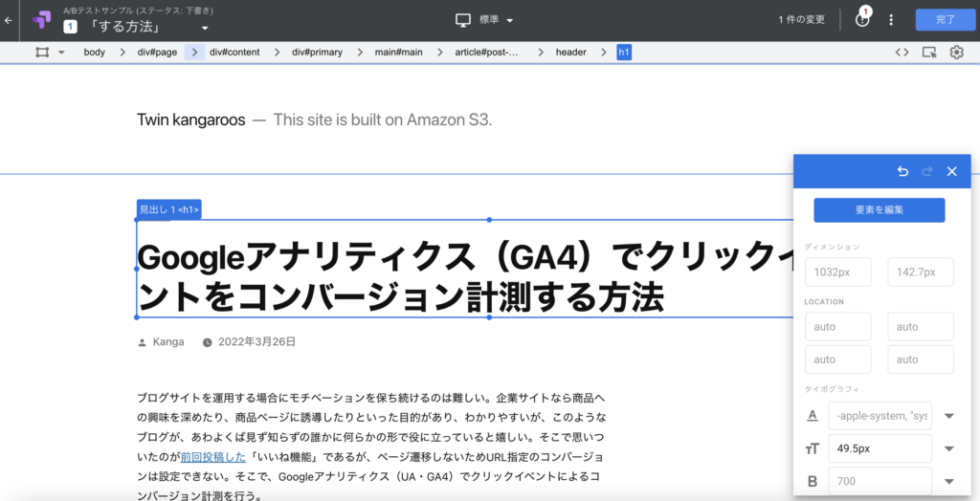Click the top-left LOCATION auto field
The image size is (980, 501).
click(x=838, y=327)
